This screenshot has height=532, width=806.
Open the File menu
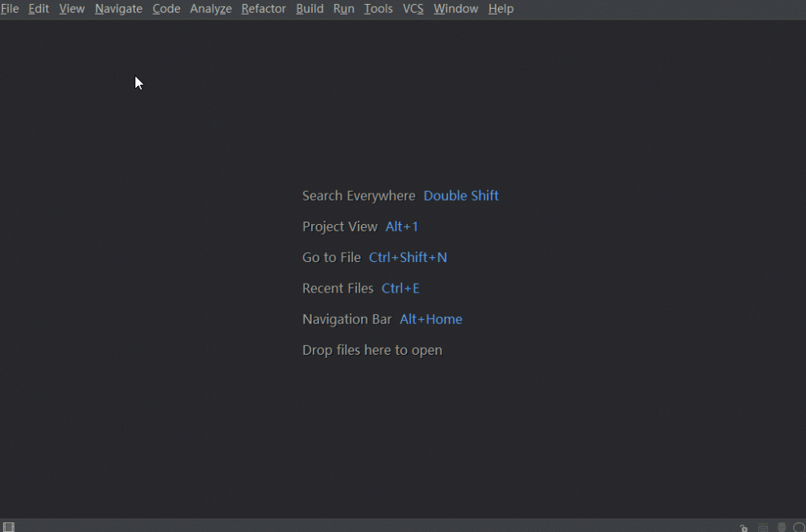point(10,9)
